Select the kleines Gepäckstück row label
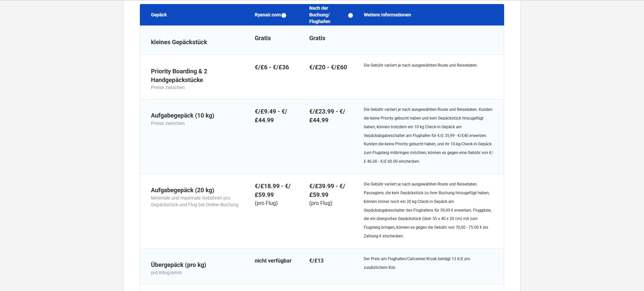The height and width of the screenshot is (291, 644). click(x=179, y=42)
